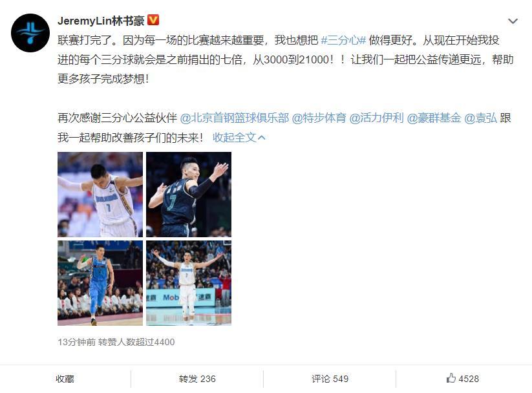The width and height of the screenshot is (532, 393).
Task: Open JeremyLin's profile avatar logo
Action: tap(30, 33)
